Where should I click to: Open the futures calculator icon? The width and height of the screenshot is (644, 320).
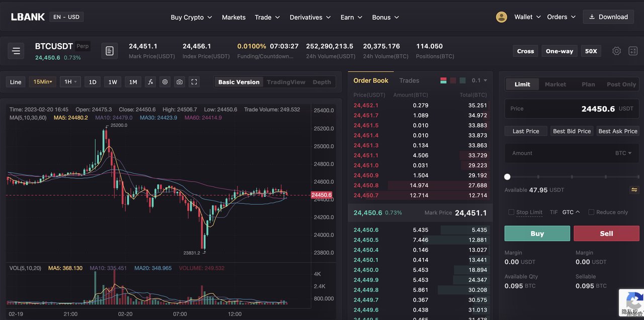[x=633, y=51]
